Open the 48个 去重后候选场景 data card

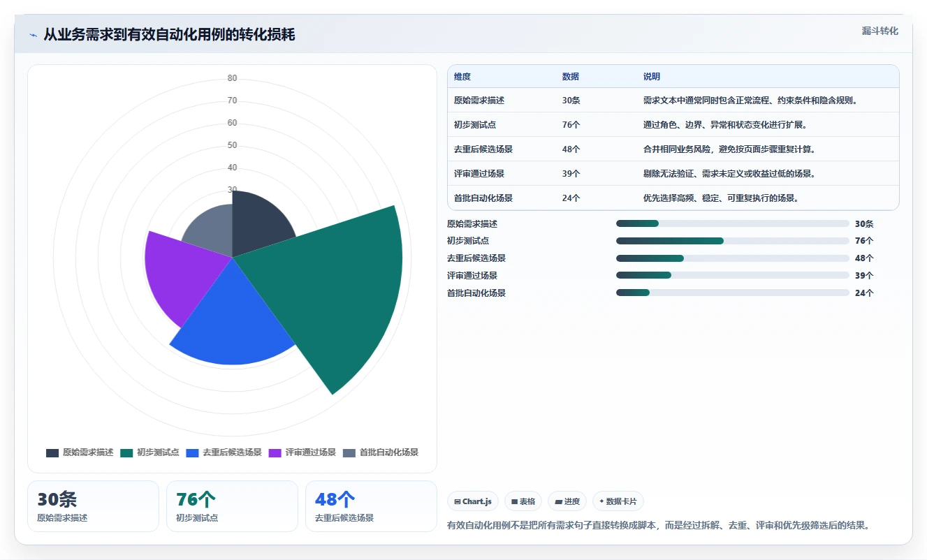click(x=371, y=506)
